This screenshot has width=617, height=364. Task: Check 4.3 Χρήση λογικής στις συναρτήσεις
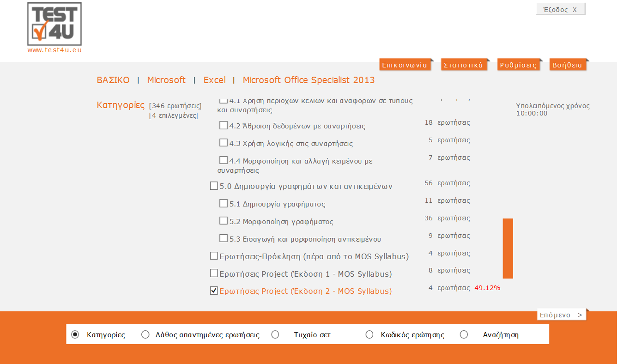(224, 143)
